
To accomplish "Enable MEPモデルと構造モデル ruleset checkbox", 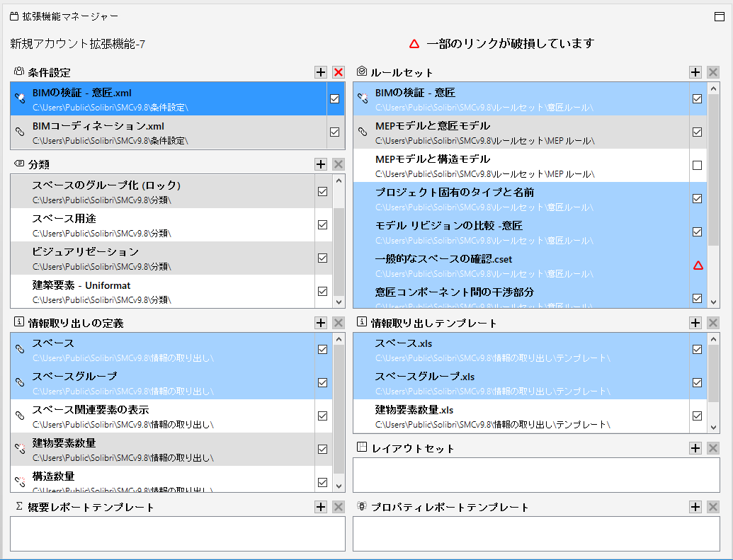I will tap(697, 165).
